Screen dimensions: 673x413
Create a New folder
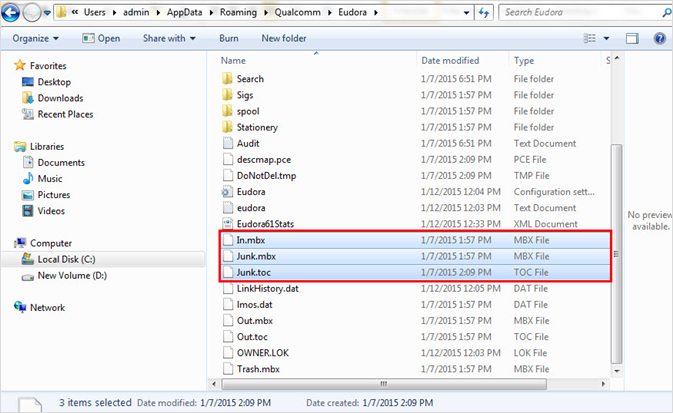(x=284, y=38)
